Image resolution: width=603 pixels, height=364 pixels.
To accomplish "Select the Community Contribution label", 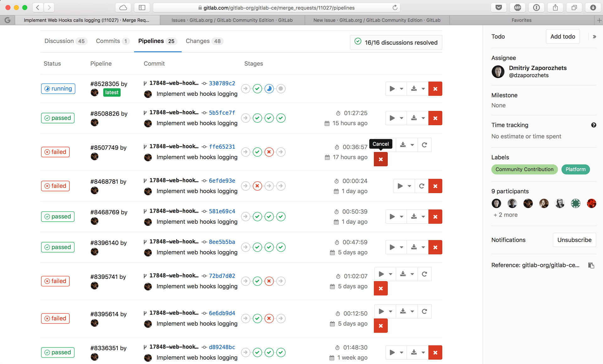I will point(524,169).
